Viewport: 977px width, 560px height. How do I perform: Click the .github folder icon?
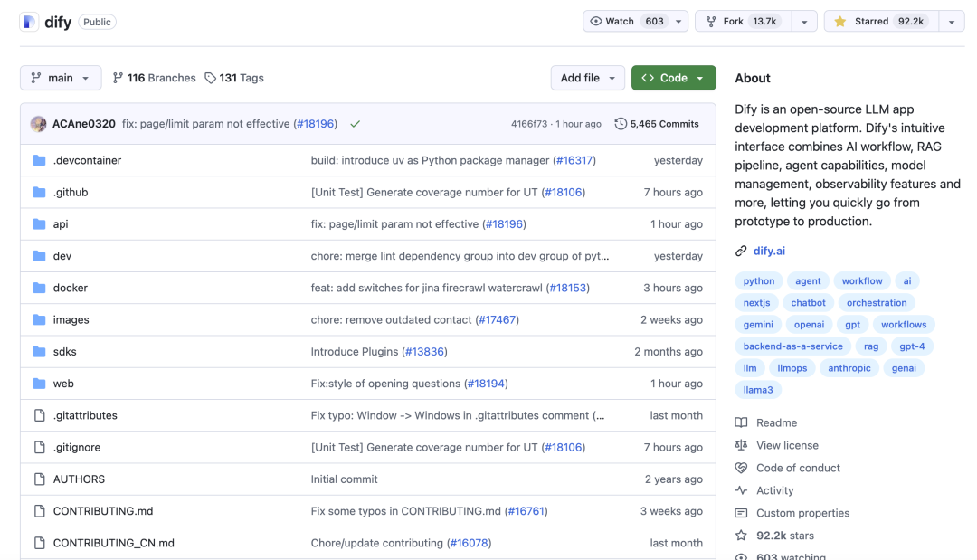point(39,192)
